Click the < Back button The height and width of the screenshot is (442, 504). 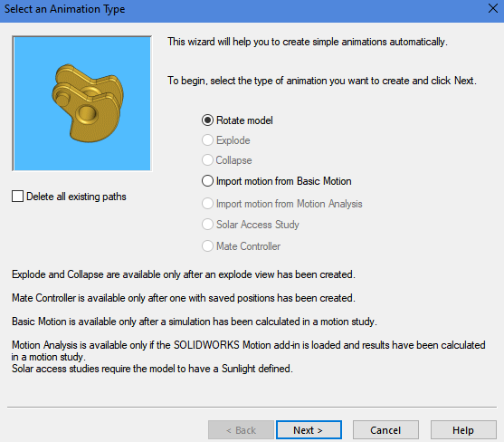tap(241, 430)
